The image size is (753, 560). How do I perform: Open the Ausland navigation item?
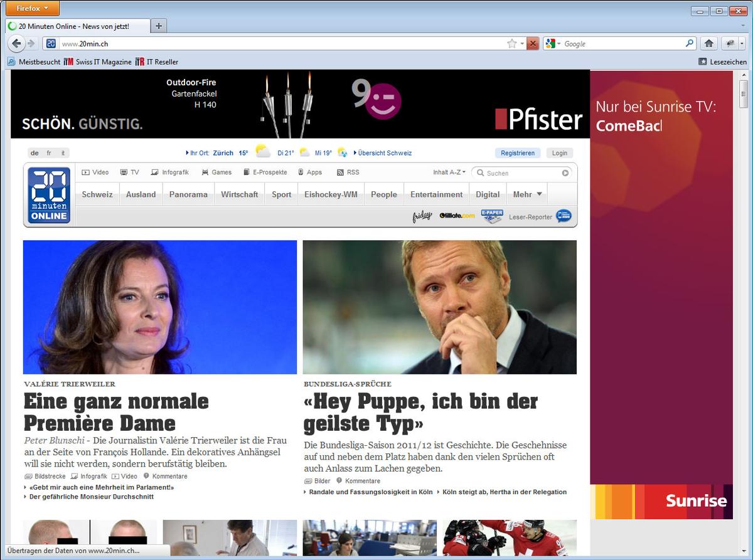click(141, 194)
